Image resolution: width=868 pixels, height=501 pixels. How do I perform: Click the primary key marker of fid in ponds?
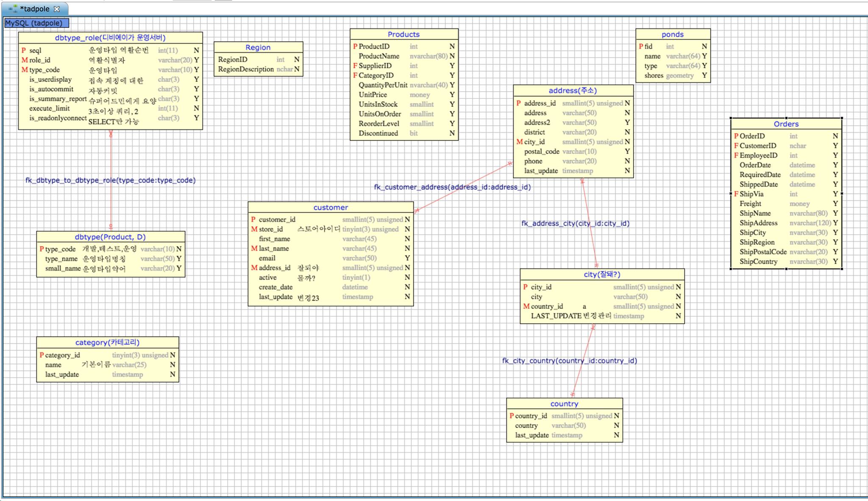coord(641,46)
